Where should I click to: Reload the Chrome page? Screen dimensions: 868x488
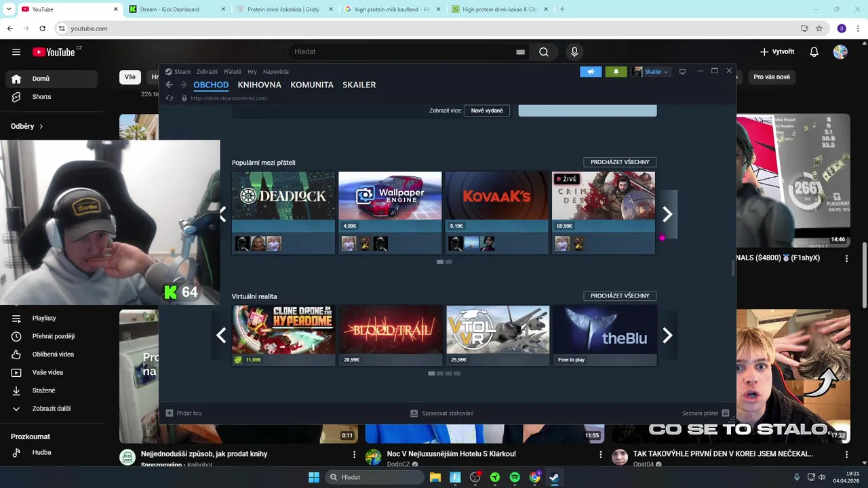[x=42, y=28]
